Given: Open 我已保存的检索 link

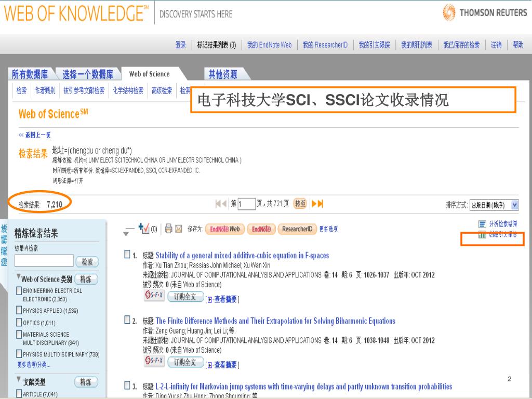Looking at the screenshot, I should [x=461, y=45].
